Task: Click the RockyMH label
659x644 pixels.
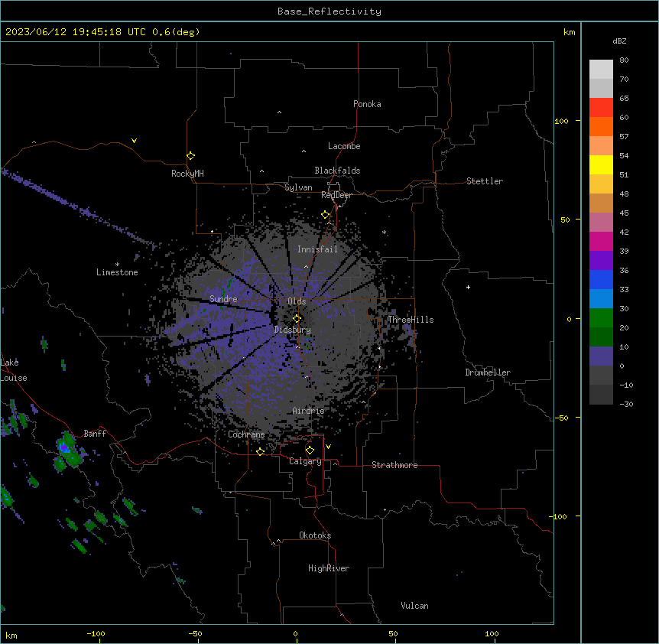Action: [187, 174]
